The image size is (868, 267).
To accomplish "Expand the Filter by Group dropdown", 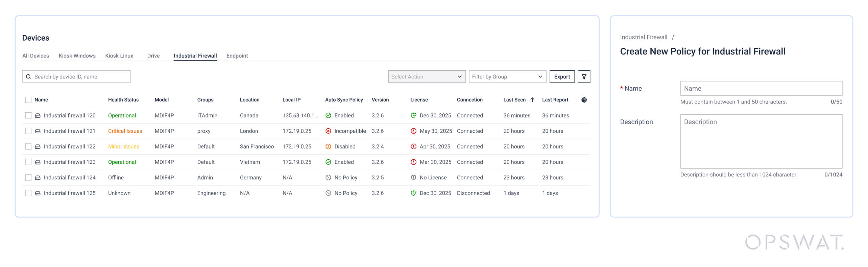I will point(507,77).
